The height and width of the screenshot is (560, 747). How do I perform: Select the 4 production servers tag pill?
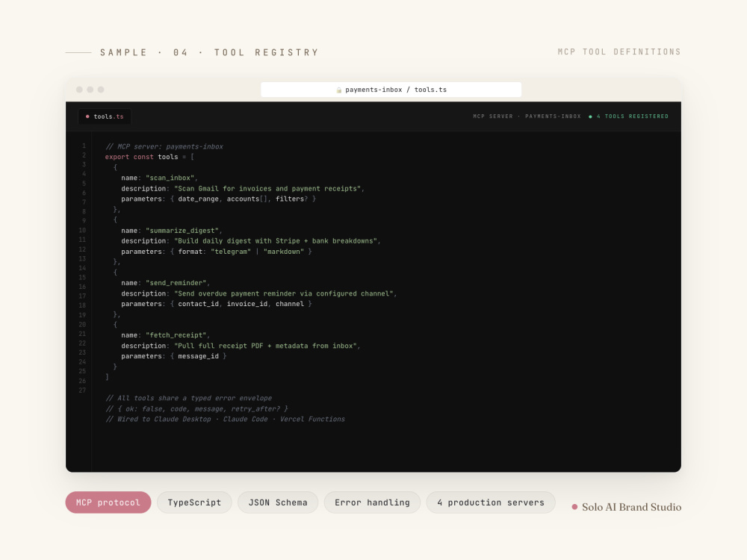tap(491, 503)
